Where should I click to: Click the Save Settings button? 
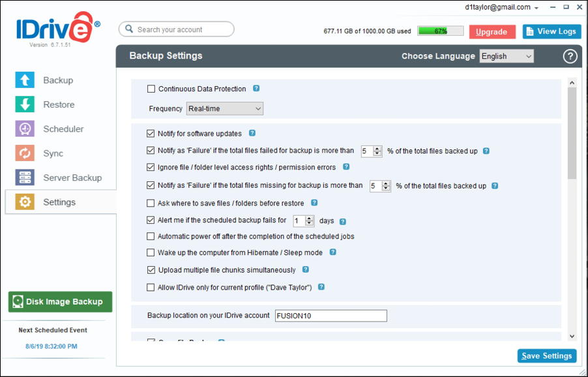point(547,355)
